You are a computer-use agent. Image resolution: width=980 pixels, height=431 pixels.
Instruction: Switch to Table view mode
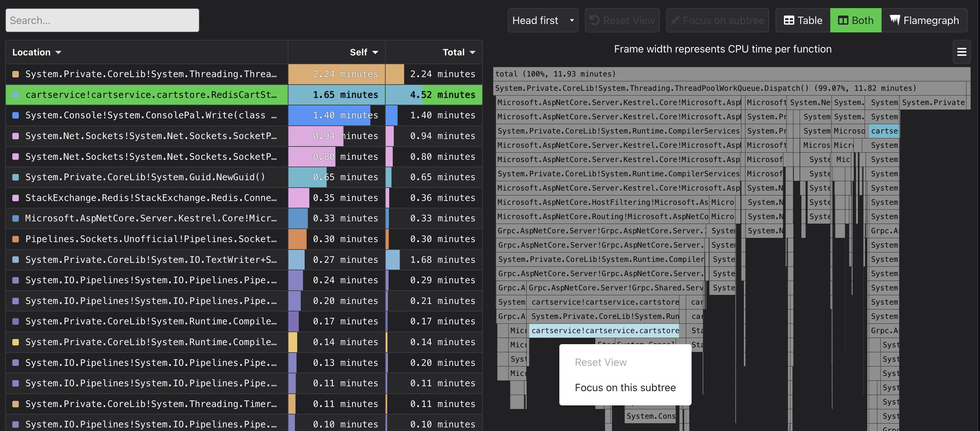pyautogui.click(x=802, y=20)
